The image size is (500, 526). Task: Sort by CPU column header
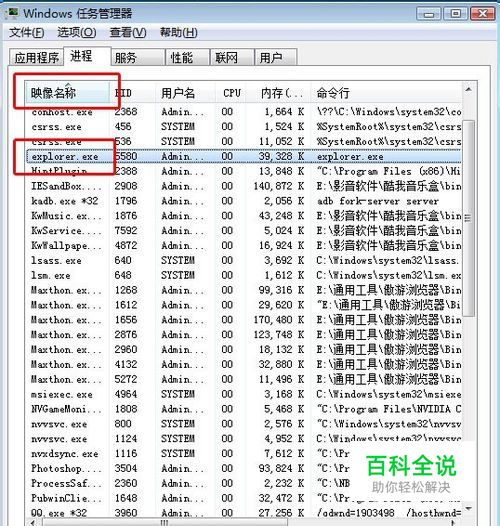click(x=232, y=93)
